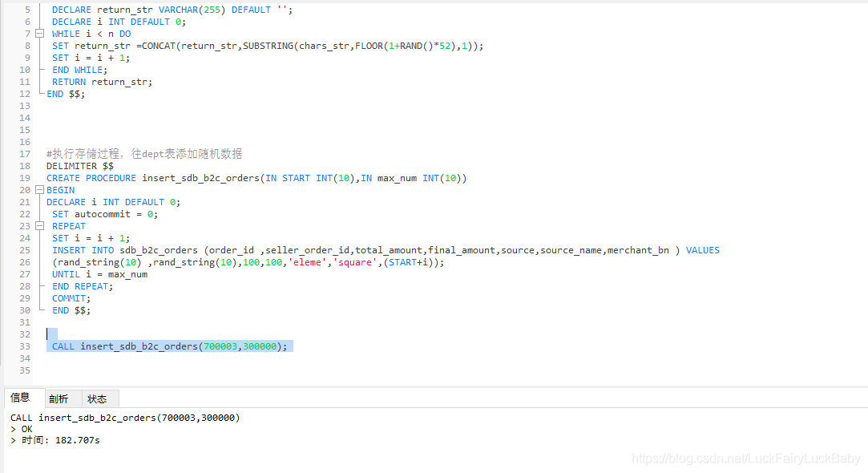Click the RETURN return_str; line
The image size is (868, 473).
pos(102,82)
